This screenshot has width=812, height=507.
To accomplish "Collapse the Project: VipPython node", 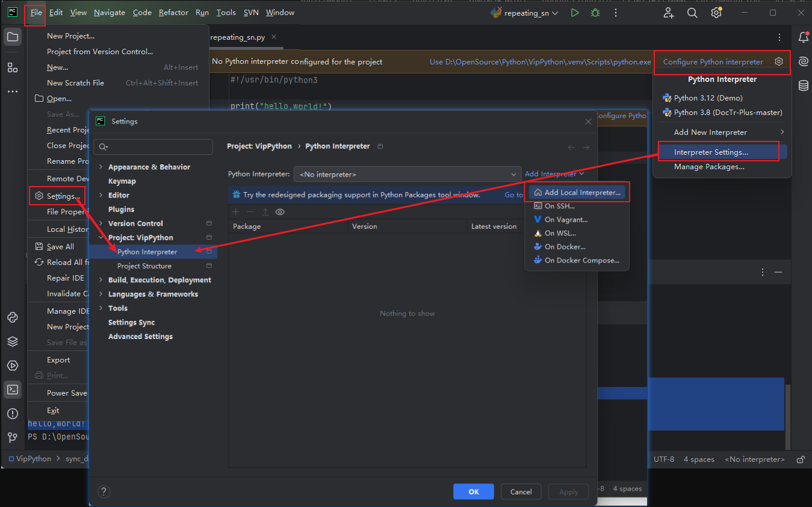I will click(x=101, y=237).
